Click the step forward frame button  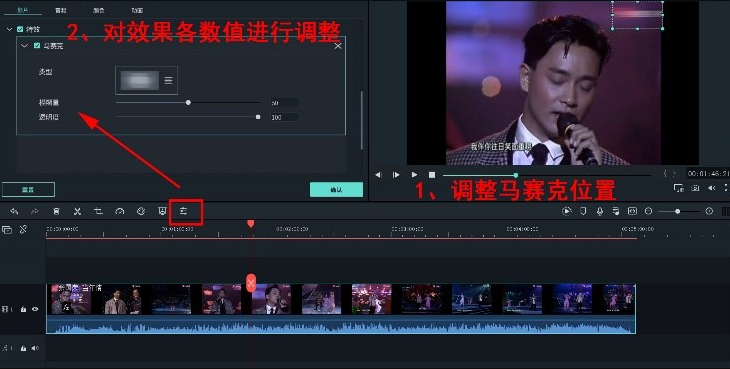click(x=396, y=175)
